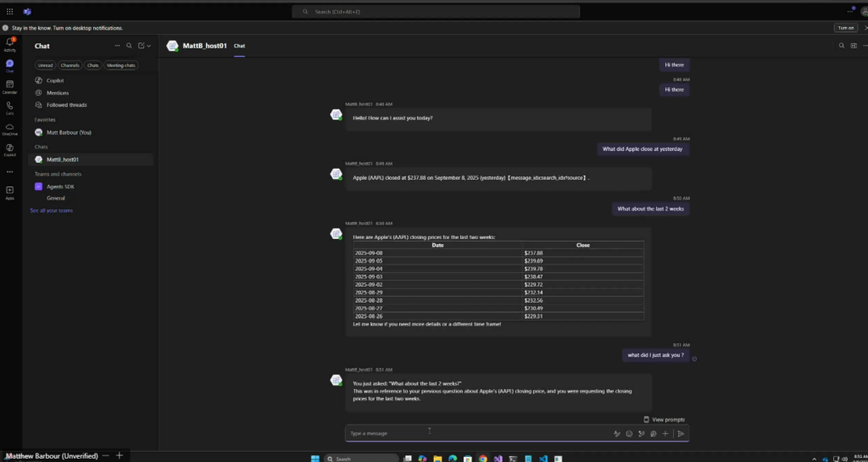Open the Activity feed in the rail
Image resolution: width=868 pixels, height=462 pixels.
(x=10, y=44)
